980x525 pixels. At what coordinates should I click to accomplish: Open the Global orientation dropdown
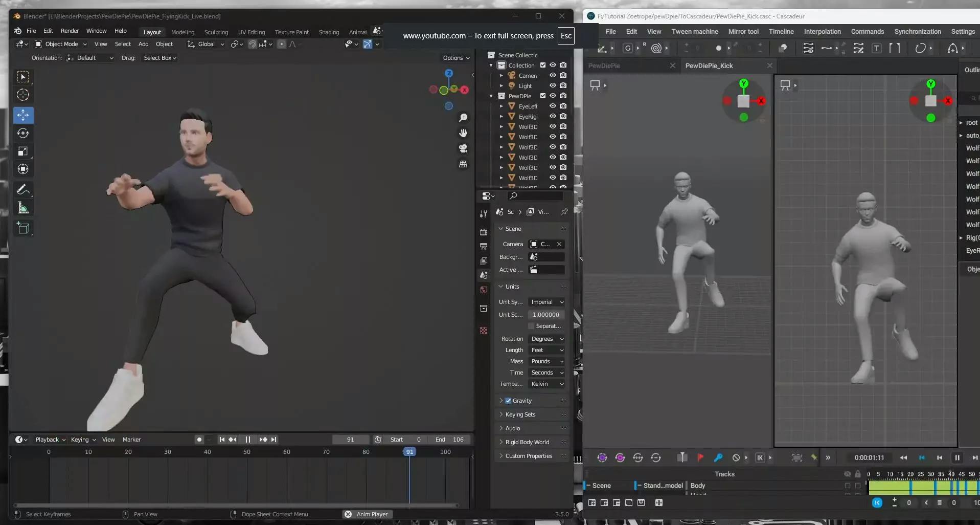pyautogui.click(x=206, y=44)
